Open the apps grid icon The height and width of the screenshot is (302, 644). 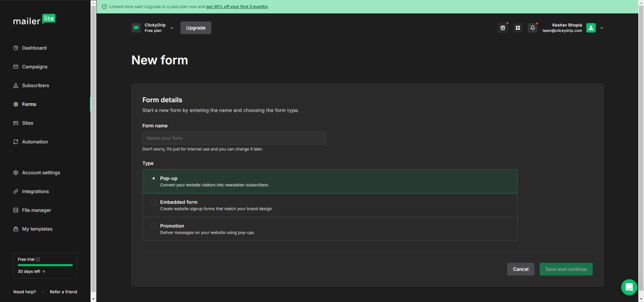pos(518,28)
